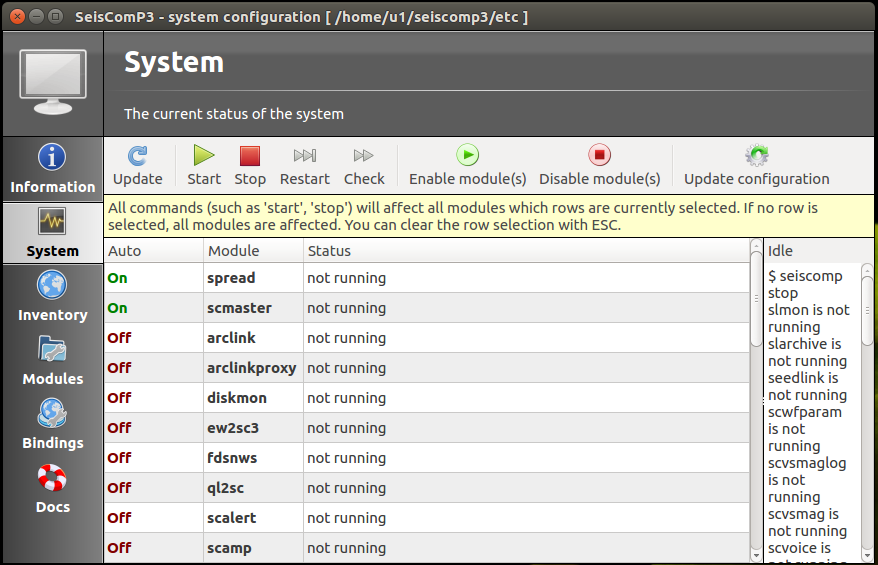Click the Restart toolbar icon
878x565 pixels.
pyautogui.click(x=305, y=155)
